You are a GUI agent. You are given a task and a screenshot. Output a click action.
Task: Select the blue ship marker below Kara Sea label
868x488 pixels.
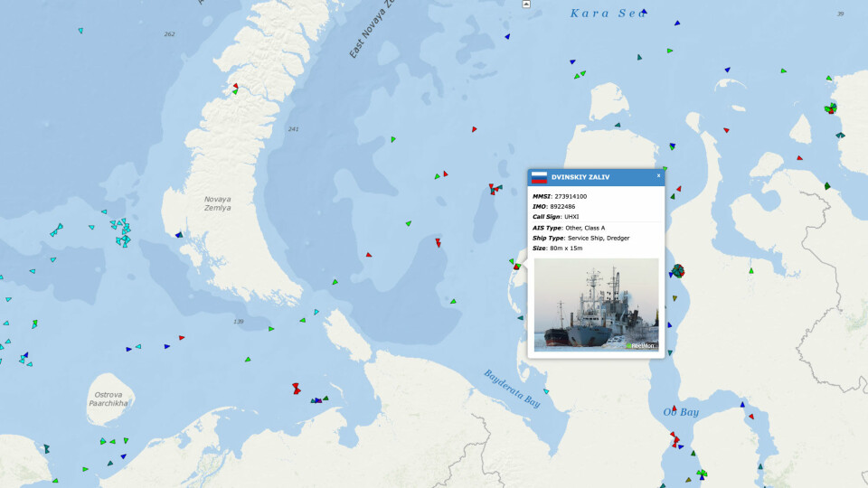coord(507,37)
